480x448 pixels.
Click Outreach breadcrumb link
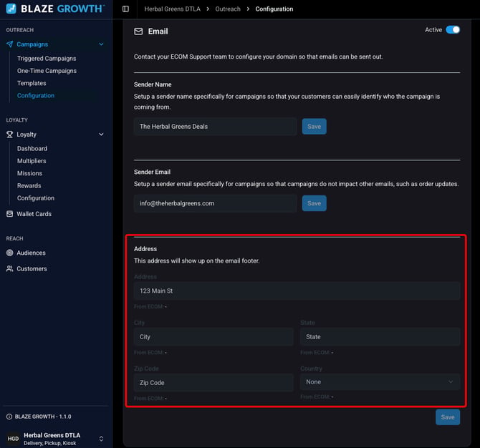(228, 9)
